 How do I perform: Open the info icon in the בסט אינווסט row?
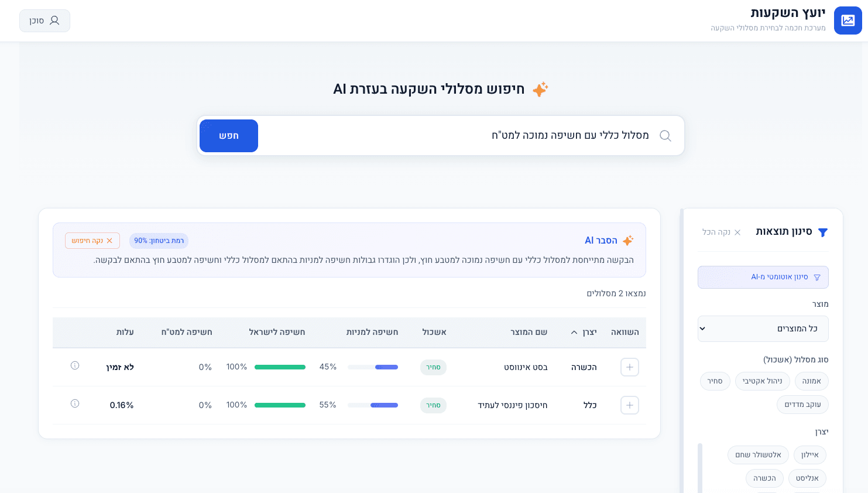(x=75, y=365)
